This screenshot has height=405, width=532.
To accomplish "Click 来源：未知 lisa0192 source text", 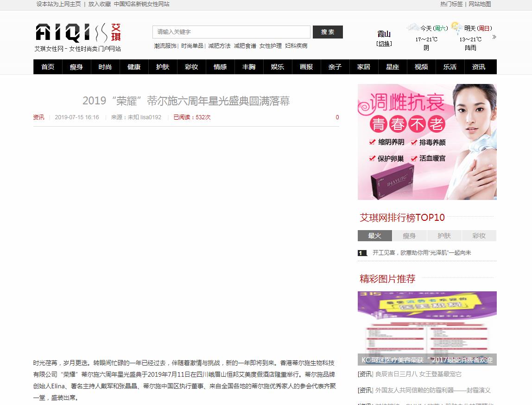I will pyautogui.click(x=136, y=117).
